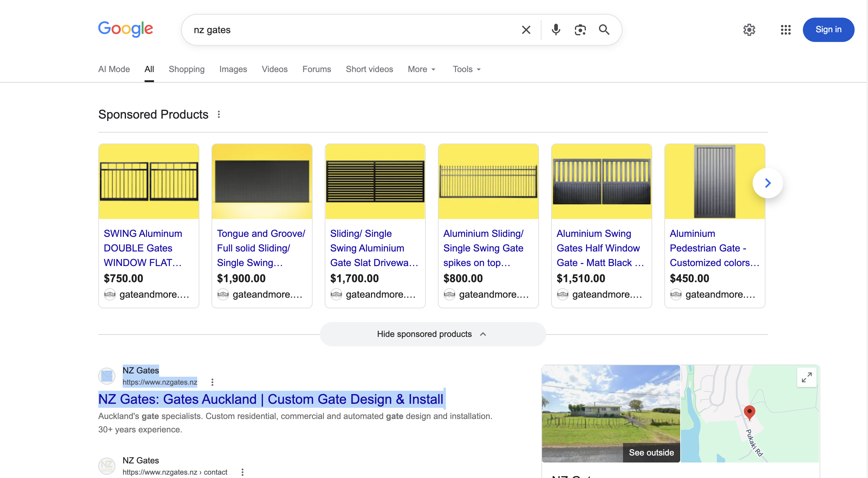Screen dimensions: 868x478
Task: Expand the map with the fullscreen icon
Action: point(807,377)
